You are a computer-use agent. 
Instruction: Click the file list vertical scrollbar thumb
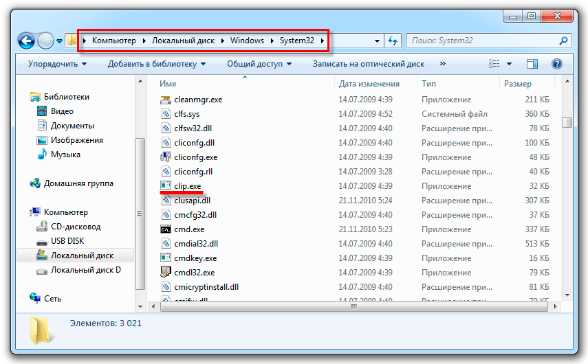pos(567,122)
